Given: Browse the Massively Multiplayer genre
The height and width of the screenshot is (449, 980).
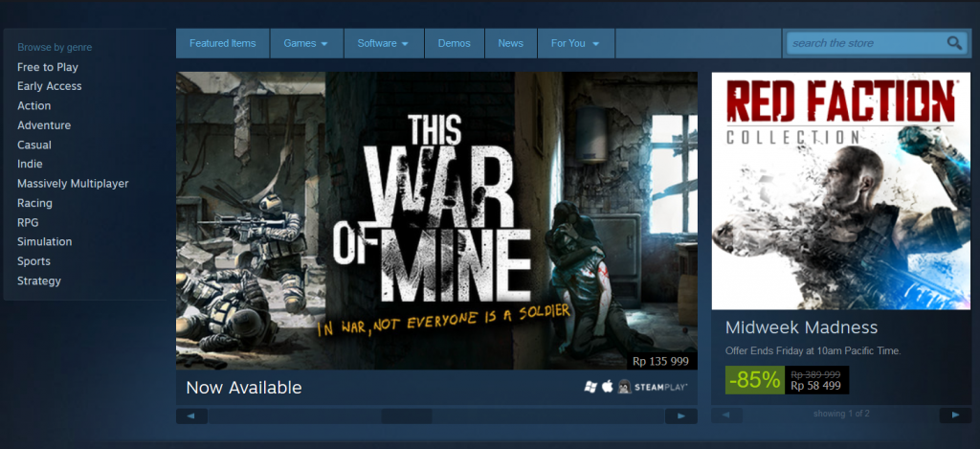Looking at the screenshot, I should point(73,183).
